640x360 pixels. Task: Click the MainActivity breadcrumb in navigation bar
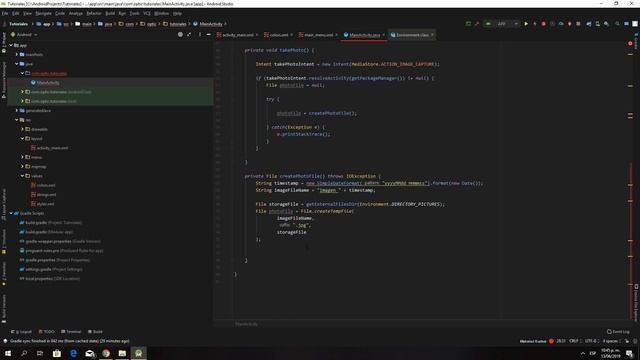tap(208, 24)
